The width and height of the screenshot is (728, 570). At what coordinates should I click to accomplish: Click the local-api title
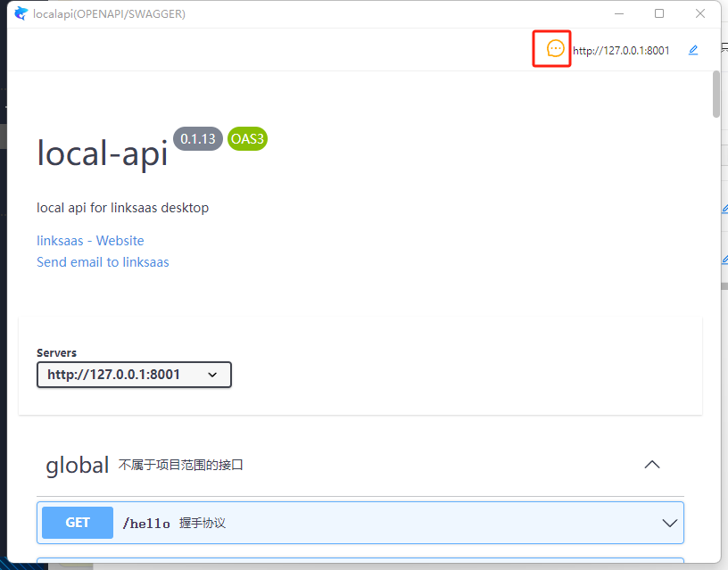pos(102,153)
